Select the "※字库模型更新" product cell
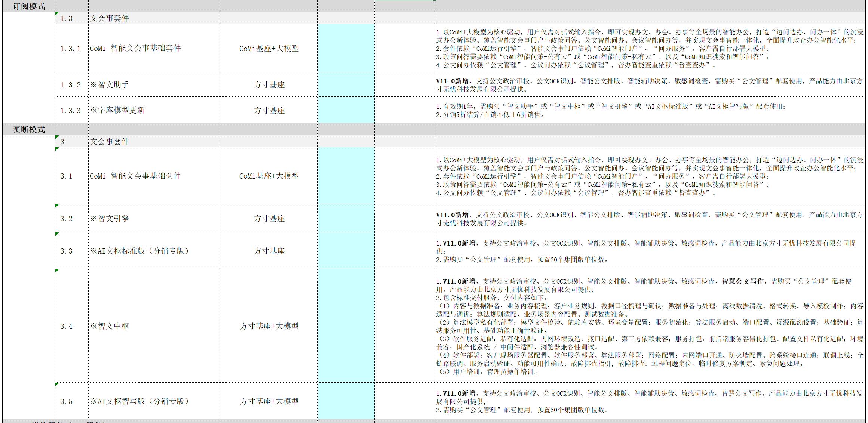Screen dimensions: 868x423 (x=154, y=110)
